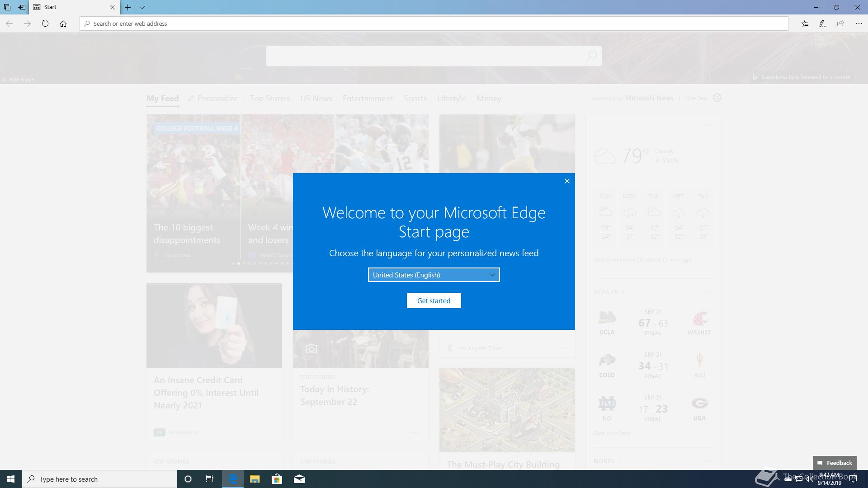Viewport: 868px width, 488px height.
Task: Open the UCLA vs WASHST score
Action: pyautogui.click(x=653, y=323)
